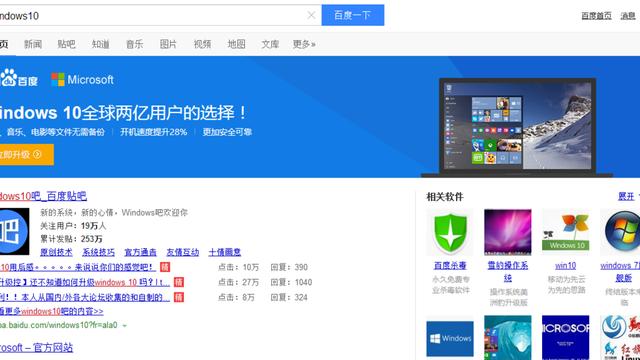Viewport: 640px width, 360px height.
Task: Open the 原创技术 sublink
Action: (x=56, y=252)
